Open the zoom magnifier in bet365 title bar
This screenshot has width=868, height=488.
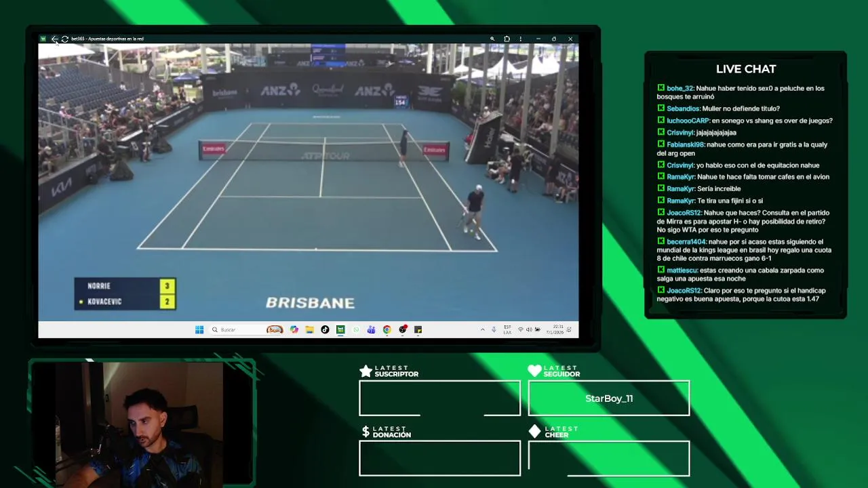pyautogui.click(x=492, y=39)
